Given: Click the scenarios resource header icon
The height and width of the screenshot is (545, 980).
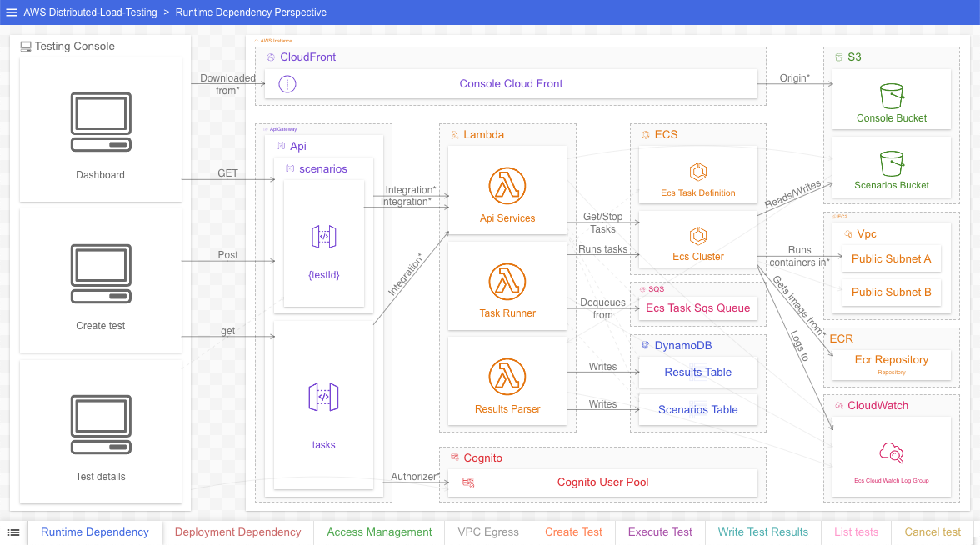Looking at the screenshot, I should (290, 168).
